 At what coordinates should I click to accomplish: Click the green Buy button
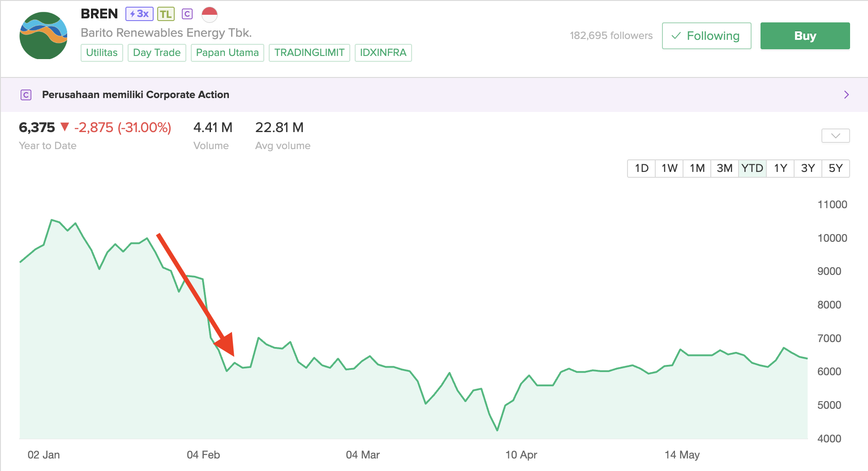pos(805,36)
